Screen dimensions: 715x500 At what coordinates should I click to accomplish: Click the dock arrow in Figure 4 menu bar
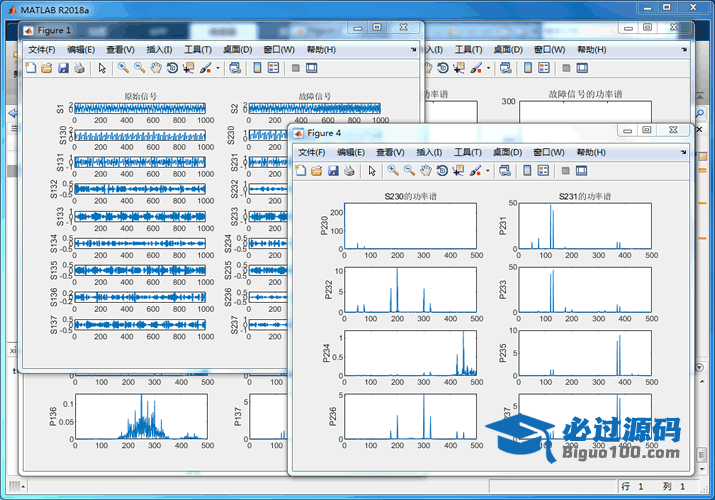(x=683, y=151)
